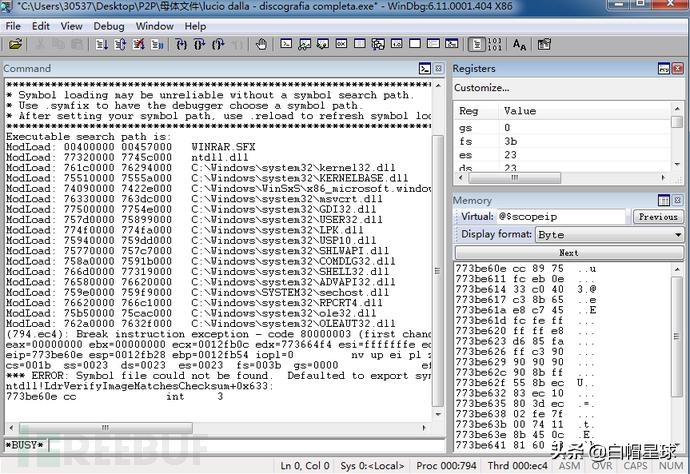Expand the Display format dropdown
Viewport: 690px width, 474px height.
(x=677, y=235)
